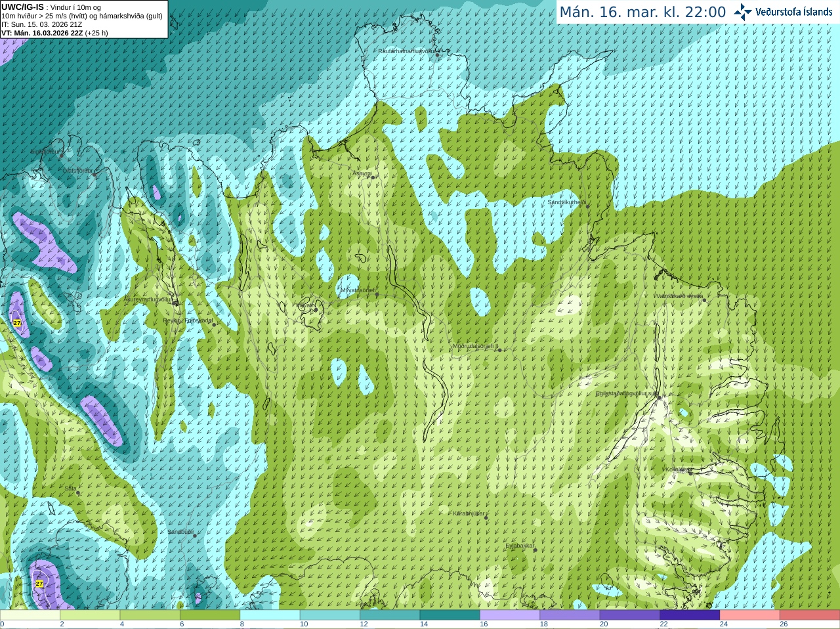
Task: Click the Kollaleira station label
Action: coord(677,469)
